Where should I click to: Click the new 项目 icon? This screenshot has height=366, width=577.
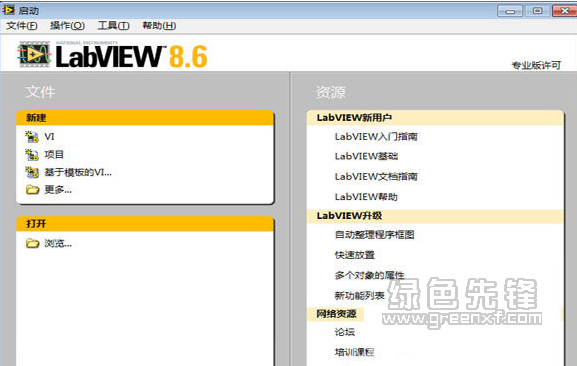point(32,154)
